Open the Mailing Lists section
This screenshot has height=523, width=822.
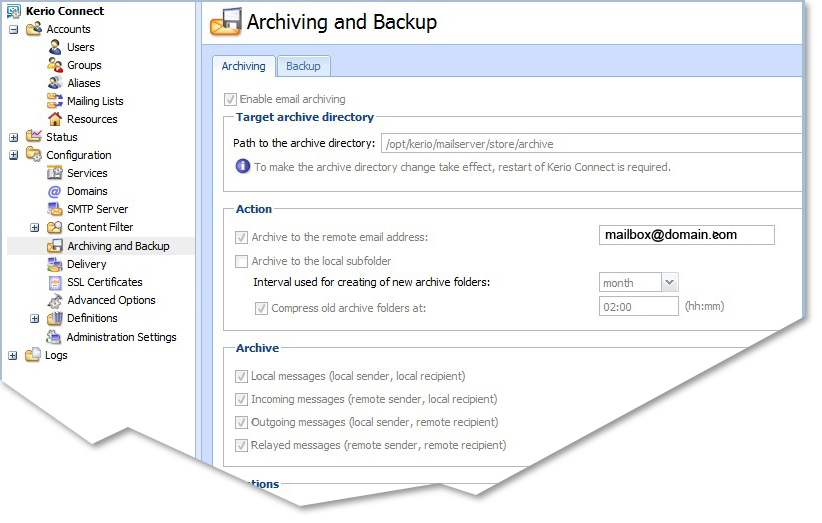95,101
